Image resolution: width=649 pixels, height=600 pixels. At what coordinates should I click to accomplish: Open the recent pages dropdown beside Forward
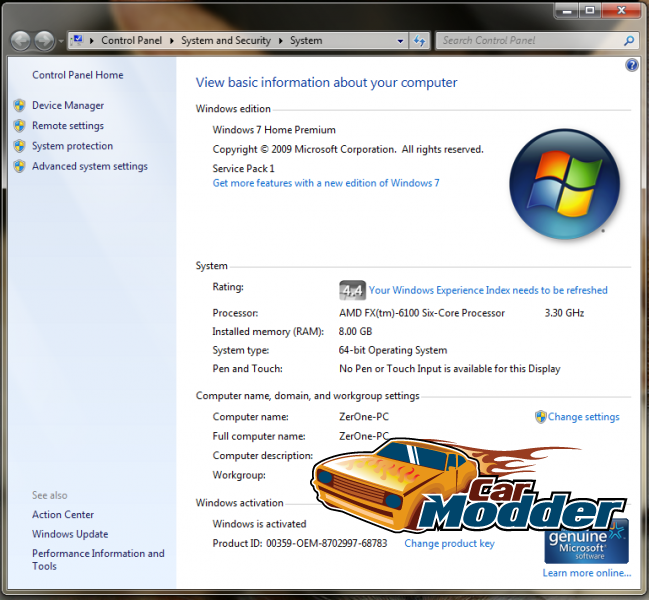coord(61,41)
